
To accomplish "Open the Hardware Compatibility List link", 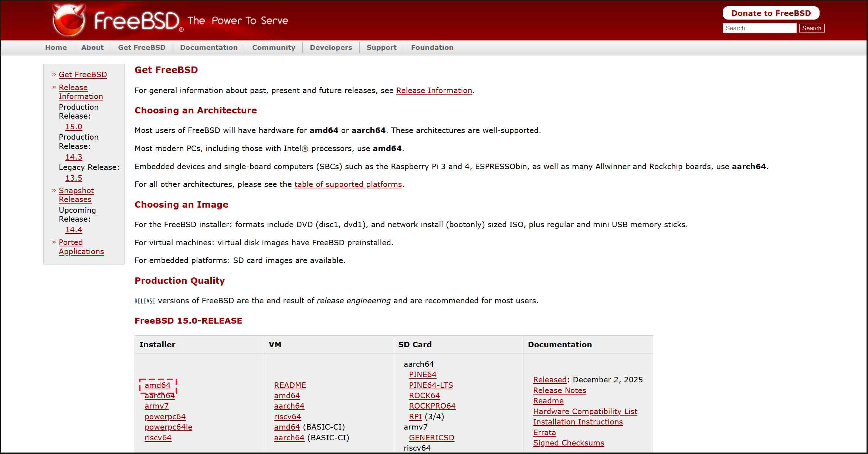I will tap(585, 412).
